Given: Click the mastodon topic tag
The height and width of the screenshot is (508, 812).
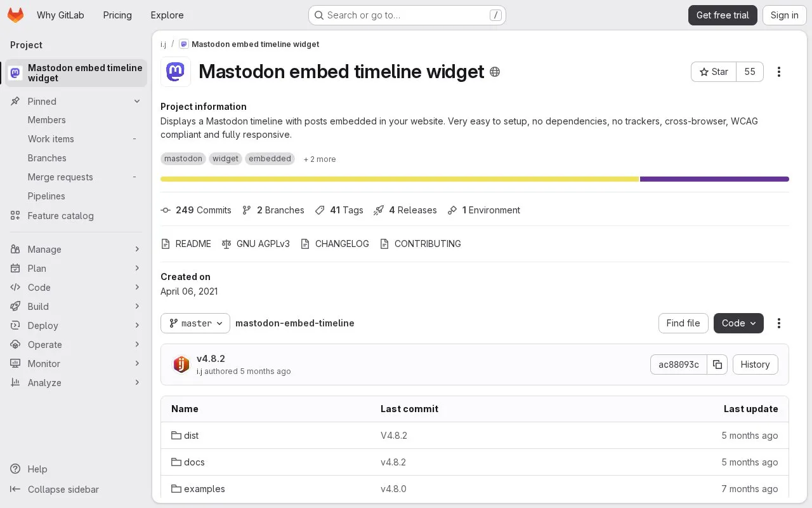Looking at the screenshot, I should tap(183, 159).
